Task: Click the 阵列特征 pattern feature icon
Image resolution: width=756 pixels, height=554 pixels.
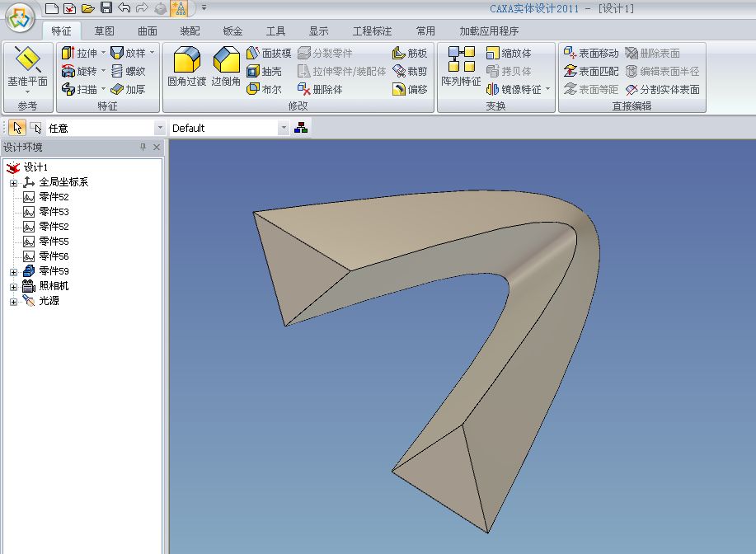Action: tap(461, 67)
